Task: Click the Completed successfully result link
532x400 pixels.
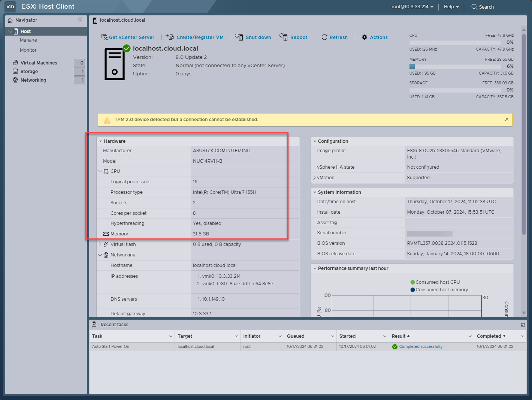Action: pyautogui.click(x=420, y=347)
